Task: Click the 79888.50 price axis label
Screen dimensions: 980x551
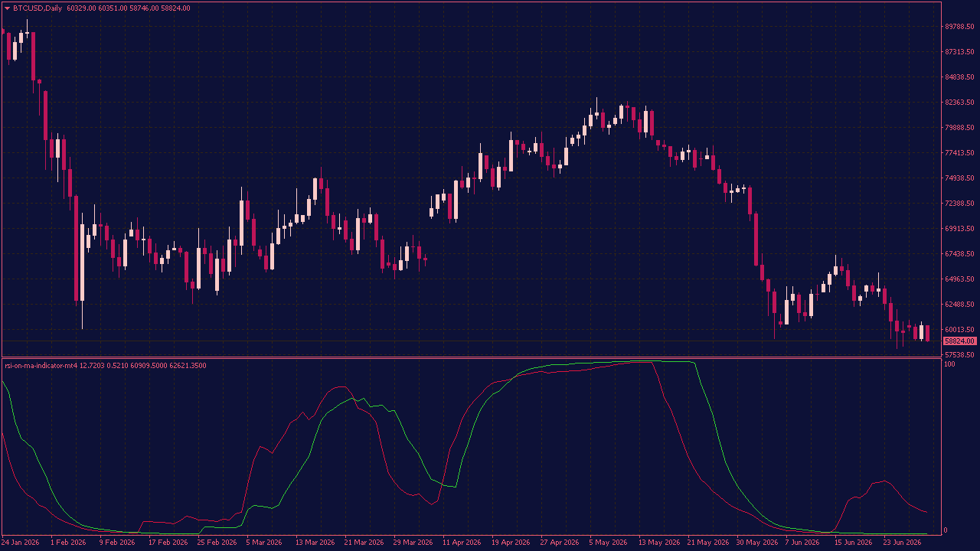Action: pos(959,128)
